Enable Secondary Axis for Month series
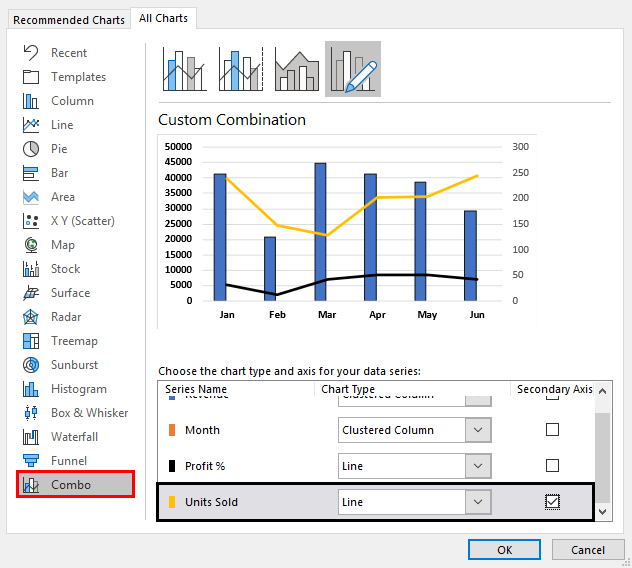The image size is (632, 568). [552, 429]
